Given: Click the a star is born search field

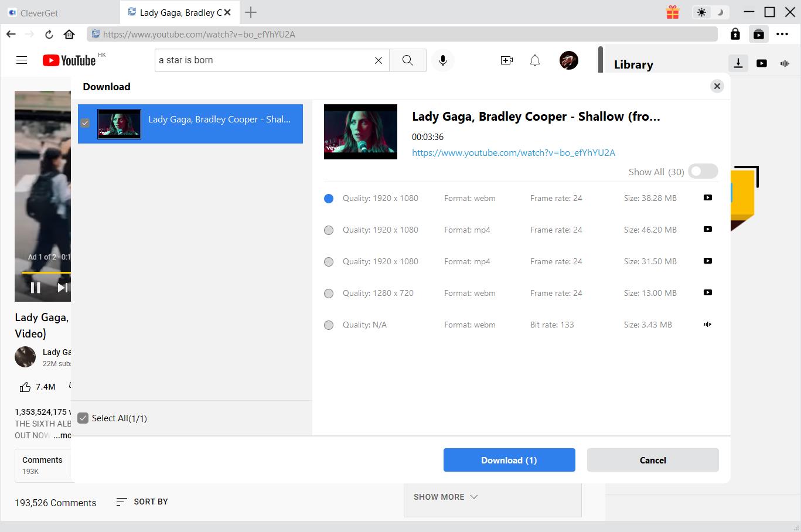Looking at the screenshot, I should point(264,60).
